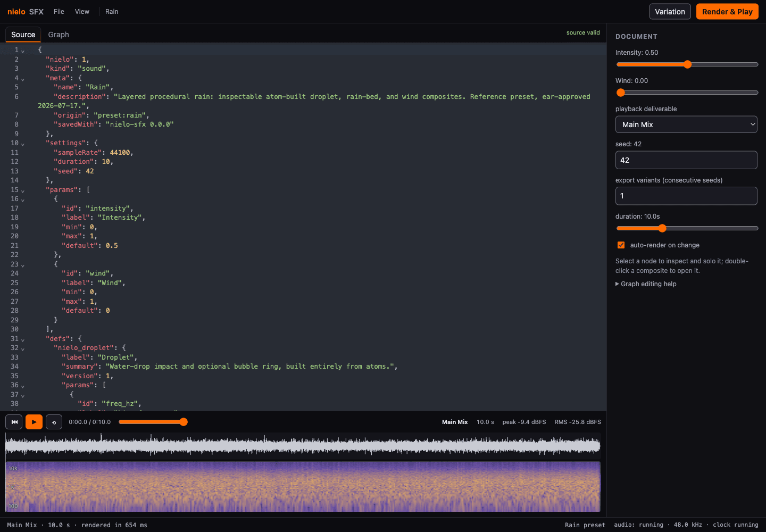Click the Rain document title
Image resolution: width=766 pixels, height=532 pixels.
point(112,12)
